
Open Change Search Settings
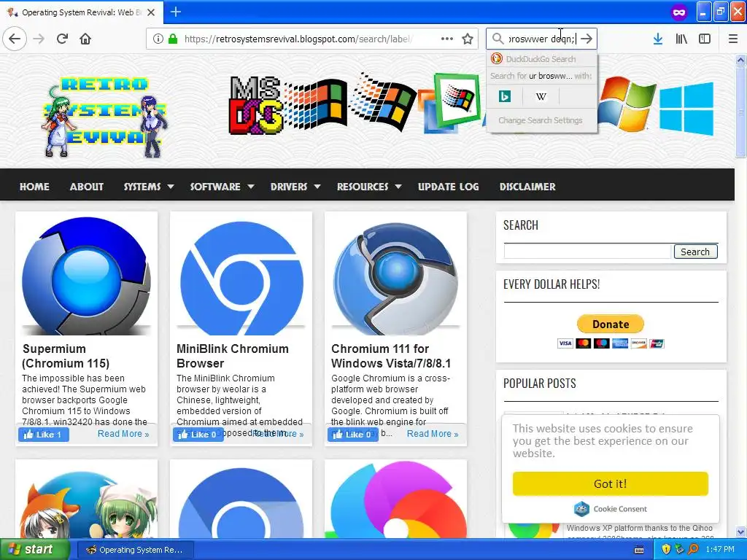(541, 120)
